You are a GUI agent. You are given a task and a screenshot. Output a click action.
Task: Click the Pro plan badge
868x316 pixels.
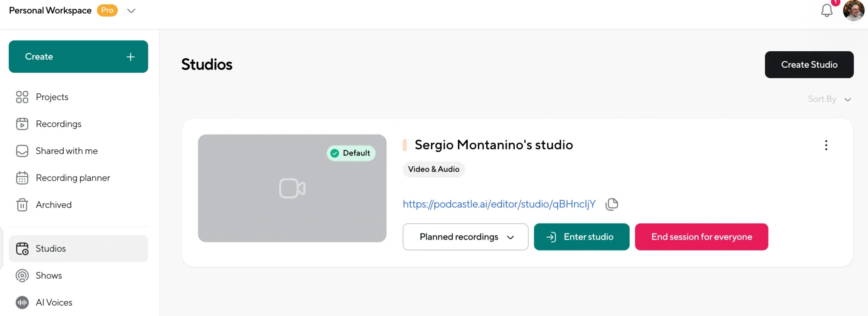pyautogui.click(x=107, y=10)
